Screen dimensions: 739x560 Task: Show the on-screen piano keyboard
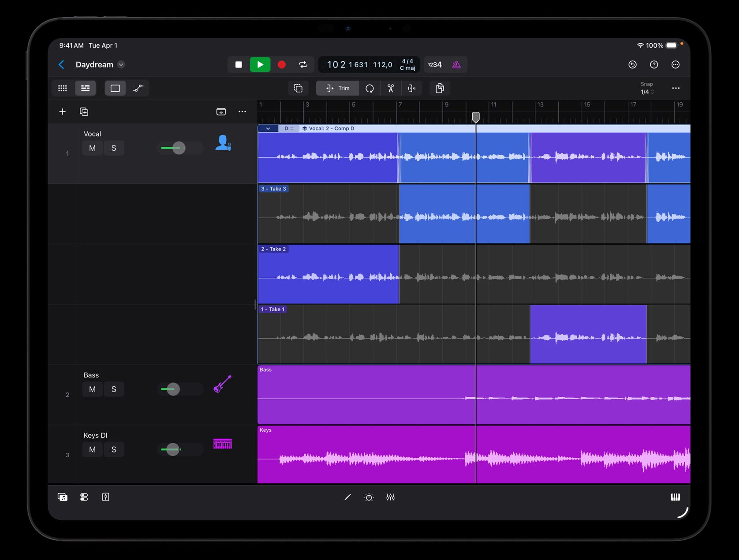click(x=675, y=497)
